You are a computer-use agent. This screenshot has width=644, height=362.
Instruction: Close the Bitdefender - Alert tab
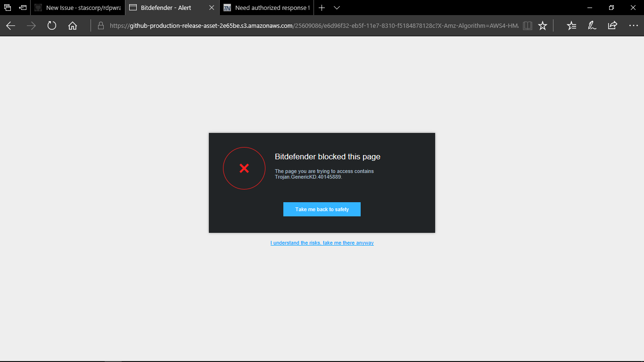coord(211,8)
